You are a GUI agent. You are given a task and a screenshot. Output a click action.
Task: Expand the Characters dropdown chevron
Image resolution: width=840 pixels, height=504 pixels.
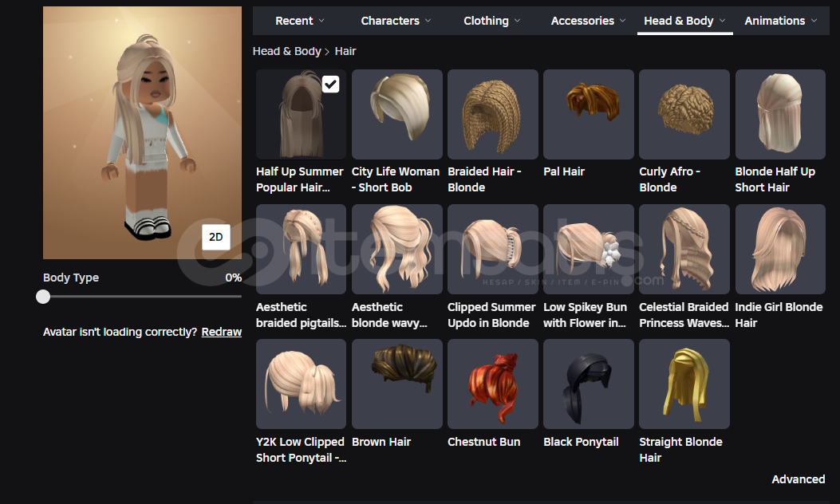[x=428, y=21]
